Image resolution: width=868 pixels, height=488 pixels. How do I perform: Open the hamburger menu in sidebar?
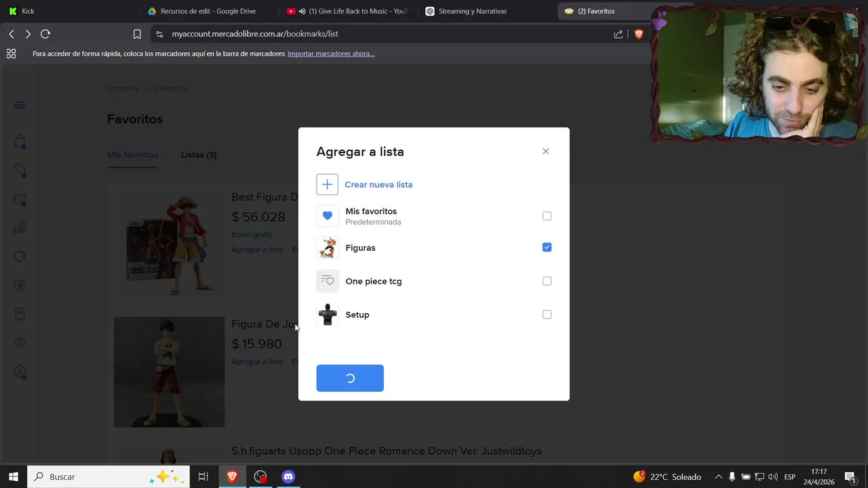tap(20, 105)
